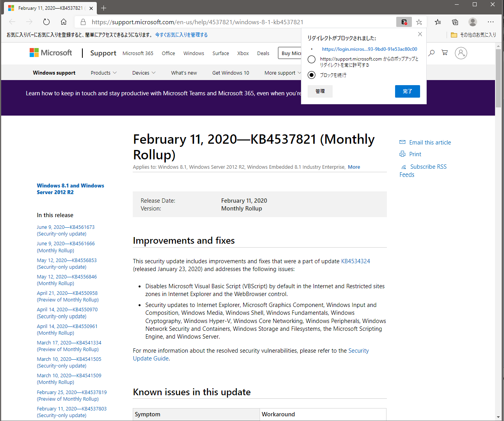View site lock information icon
The height and width of the screenshot is (421, 504).
[x=83, y=22]
